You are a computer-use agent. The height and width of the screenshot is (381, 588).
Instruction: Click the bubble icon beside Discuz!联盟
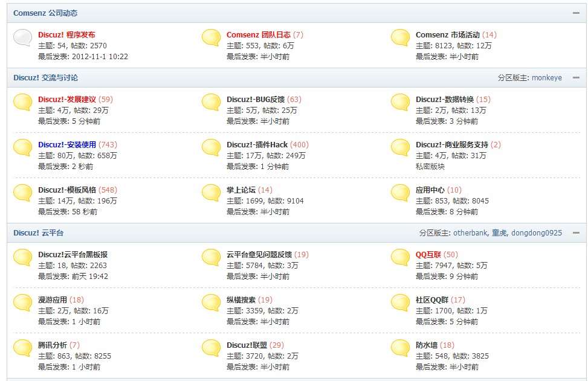pos(211,348)
